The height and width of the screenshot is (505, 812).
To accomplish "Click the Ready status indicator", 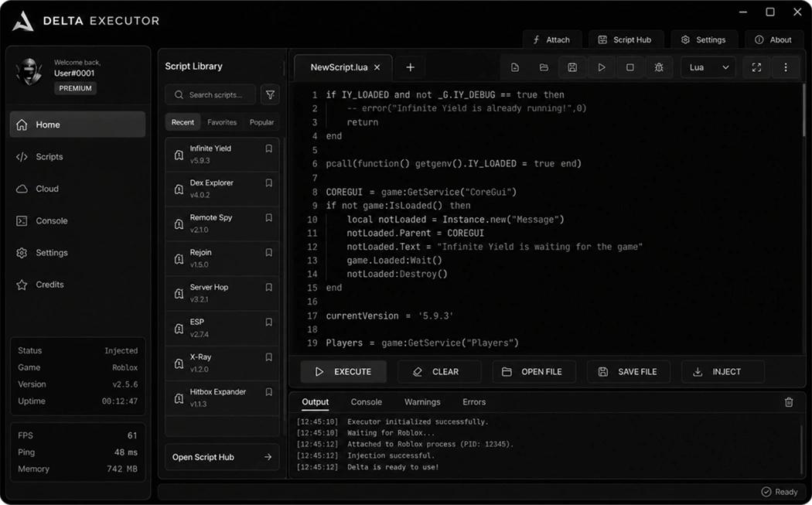I will coord(780,492).
